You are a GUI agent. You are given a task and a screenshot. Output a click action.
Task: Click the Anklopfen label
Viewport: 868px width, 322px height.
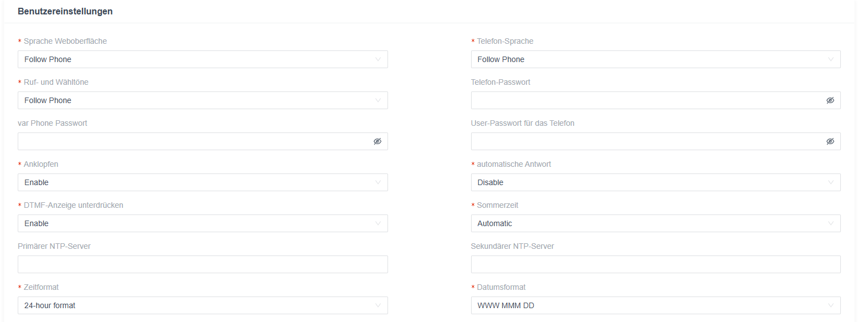(x=41, y=164)
